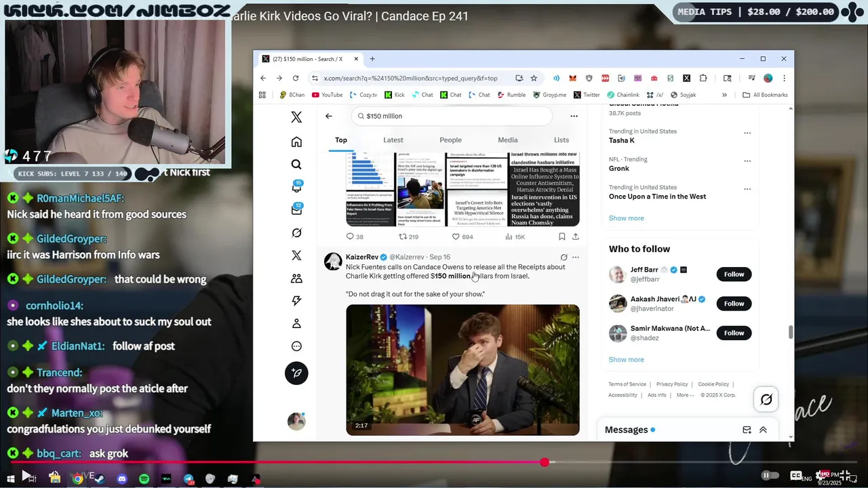Like the tweet with 694 likes
868x488 pixels.
point(462,237)
